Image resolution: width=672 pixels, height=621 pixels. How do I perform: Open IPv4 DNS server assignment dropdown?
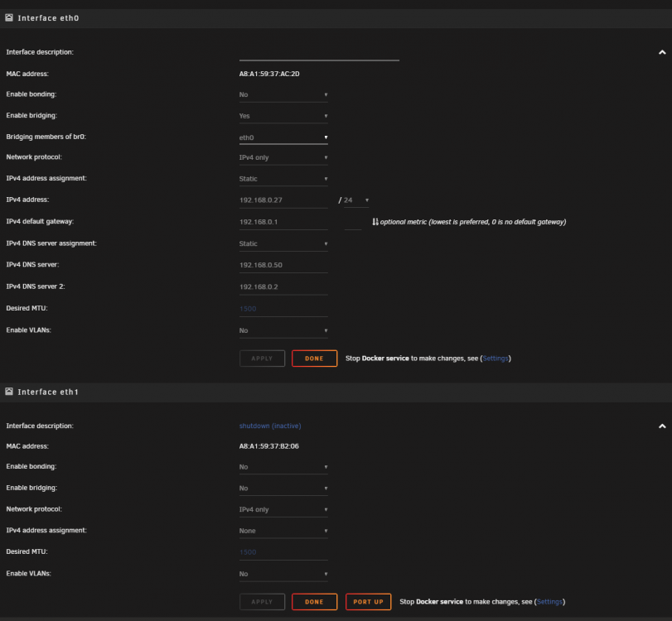coord(283,243)
